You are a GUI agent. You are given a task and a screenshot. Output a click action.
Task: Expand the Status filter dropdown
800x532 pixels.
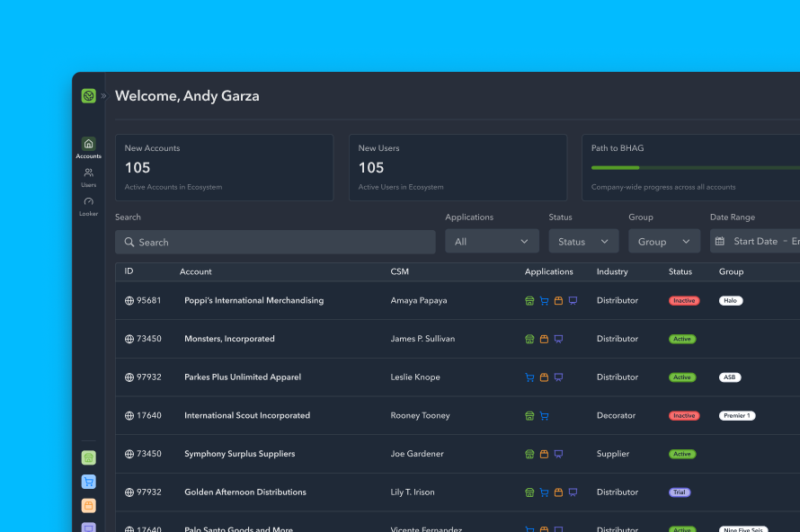click(x=582, y=241)
